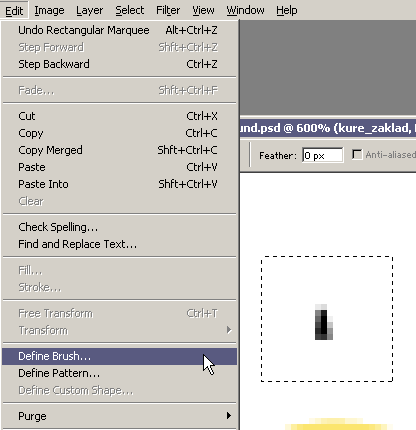Screen dimensions: 416x430
Task: Select Step Backward entry
Action: click(119, 64)
